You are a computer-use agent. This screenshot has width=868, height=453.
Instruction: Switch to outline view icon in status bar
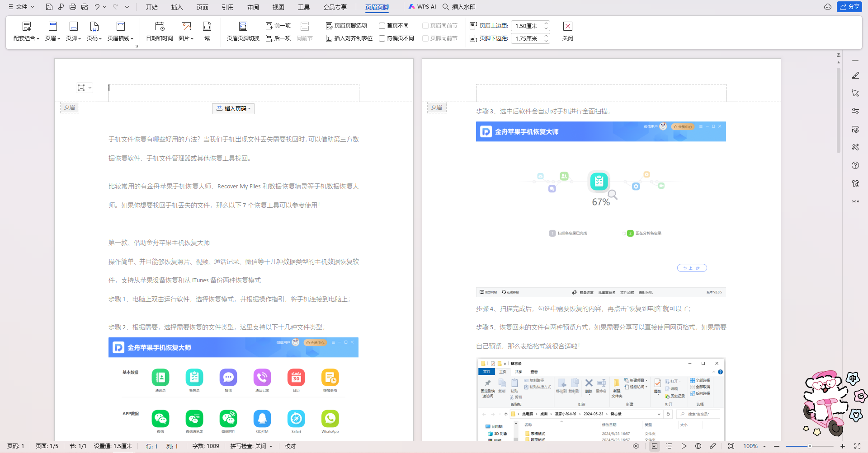pos(669,446)
